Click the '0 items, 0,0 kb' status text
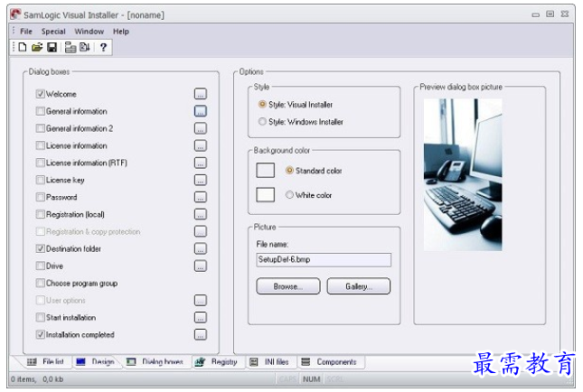 coord(37,379)
